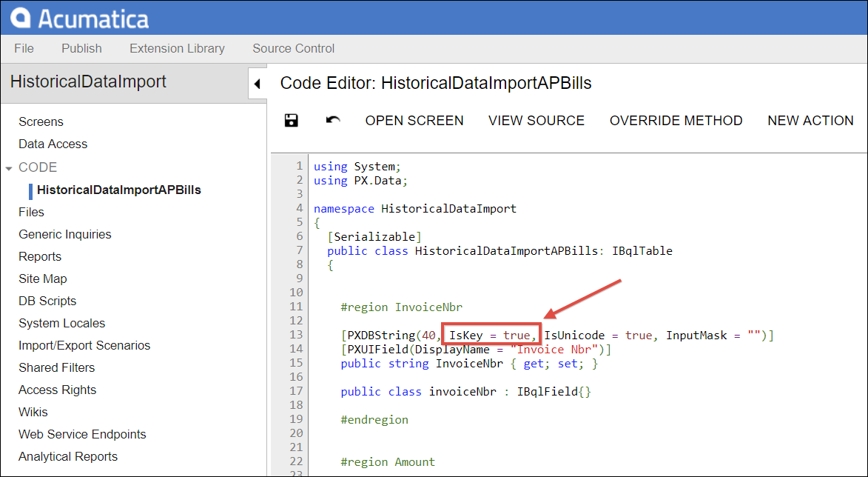Click OVERRIDE METHOD in the toolbar
868x477 pixels.
676,120
